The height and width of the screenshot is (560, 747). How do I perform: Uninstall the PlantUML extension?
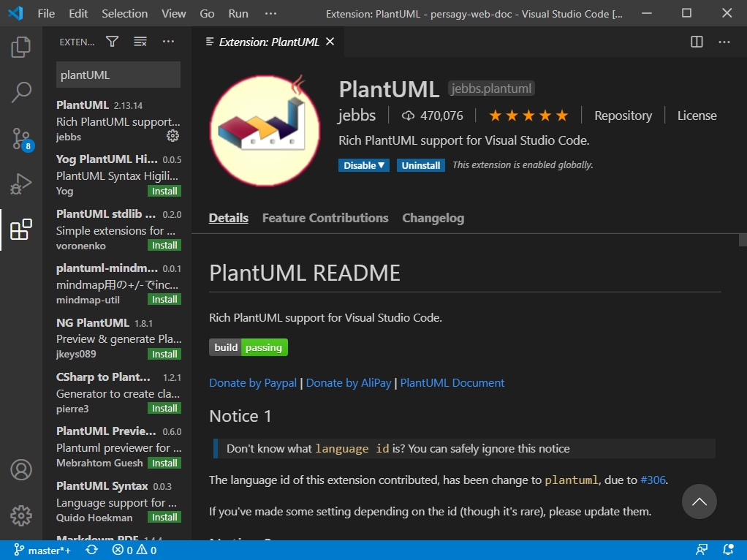coord(420,165)
